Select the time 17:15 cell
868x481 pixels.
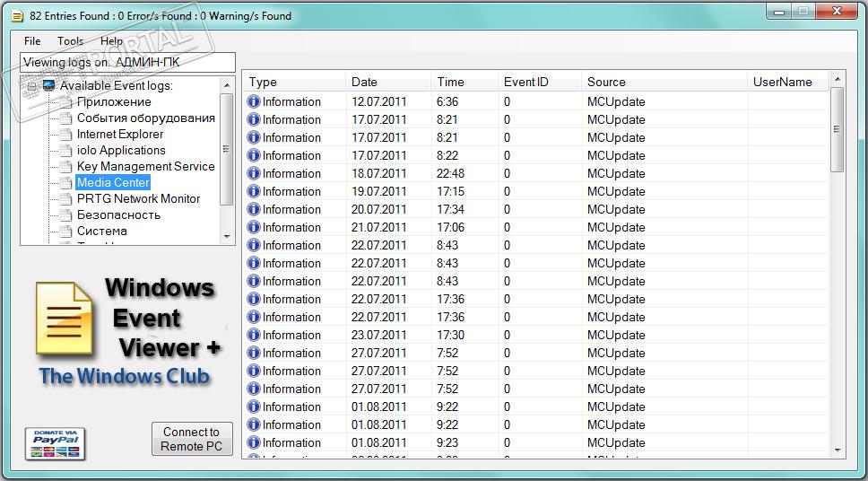click(x=451, y=191)
